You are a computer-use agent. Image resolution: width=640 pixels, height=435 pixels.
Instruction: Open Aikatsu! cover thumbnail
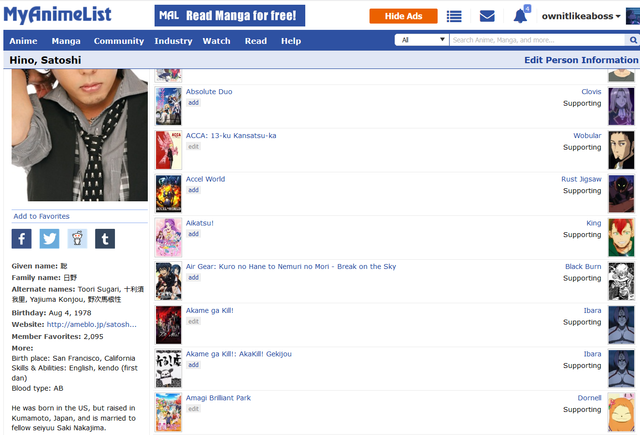[169, 237]
